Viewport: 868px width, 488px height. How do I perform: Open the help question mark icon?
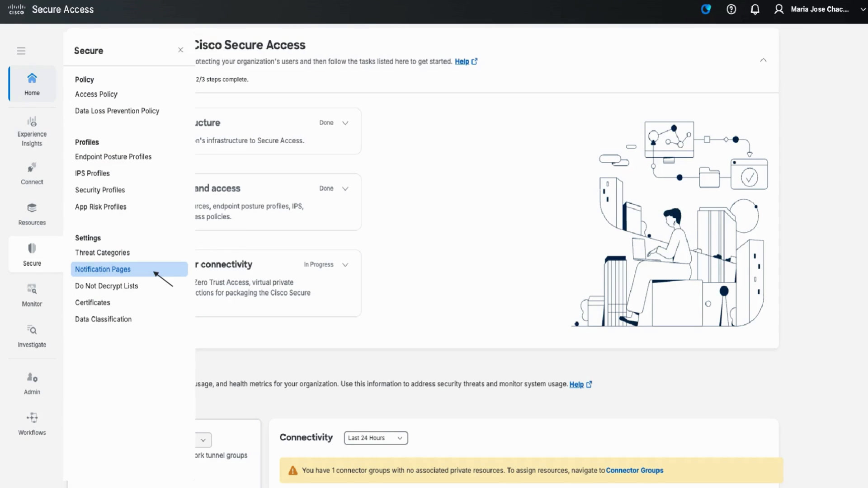click(731, 9)
